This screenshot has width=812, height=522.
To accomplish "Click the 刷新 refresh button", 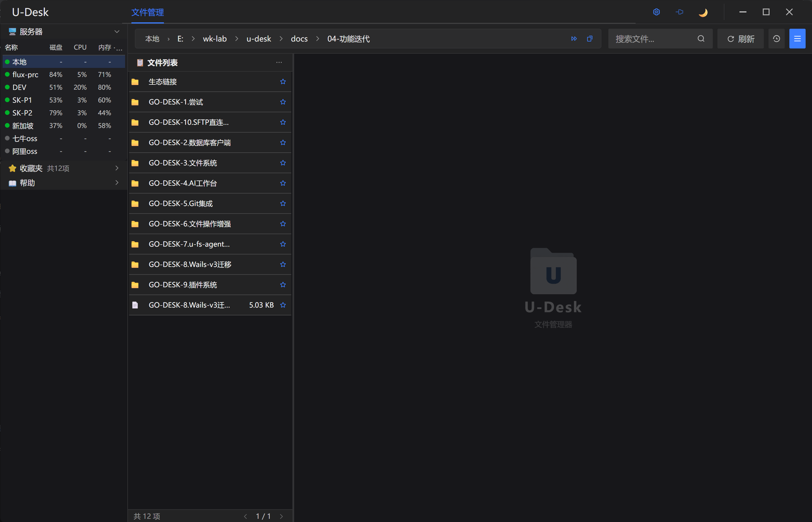I will click(741, 39).
